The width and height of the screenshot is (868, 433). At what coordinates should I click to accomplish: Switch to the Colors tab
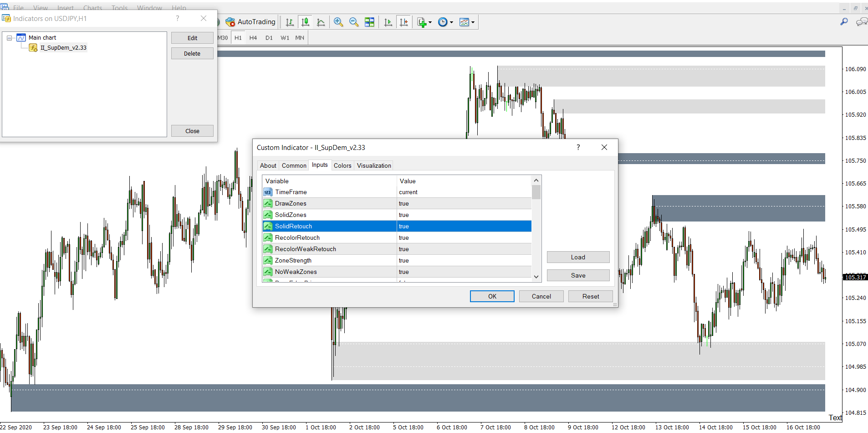tap(342, 166)
